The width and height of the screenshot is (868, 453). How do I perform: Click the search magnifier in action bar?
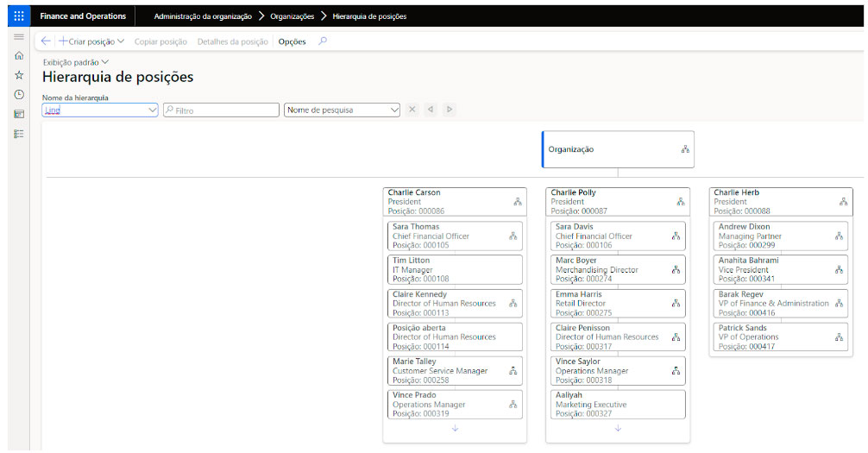[323, 41]
